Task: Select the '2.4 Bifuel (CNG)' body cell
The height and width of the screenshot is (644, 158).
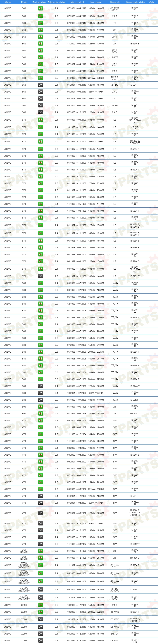Action: pos(115,9)
